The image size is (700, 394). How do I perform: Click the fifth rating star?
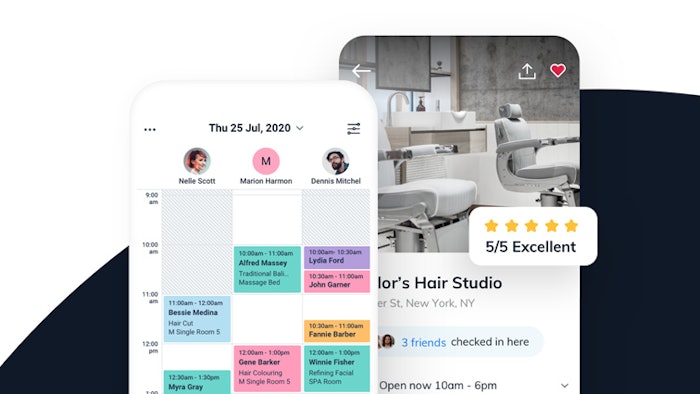click(571, 226)
